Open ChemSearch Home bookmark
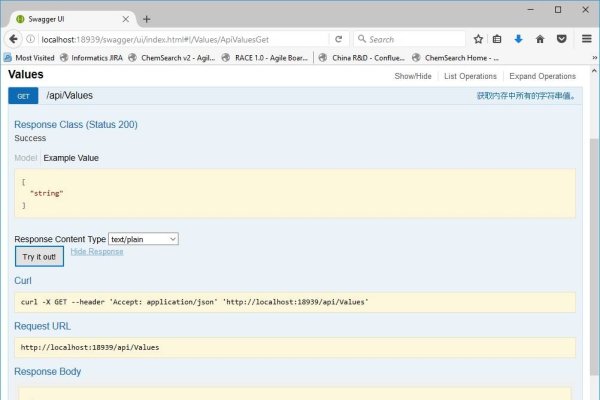 click(455, 58)
